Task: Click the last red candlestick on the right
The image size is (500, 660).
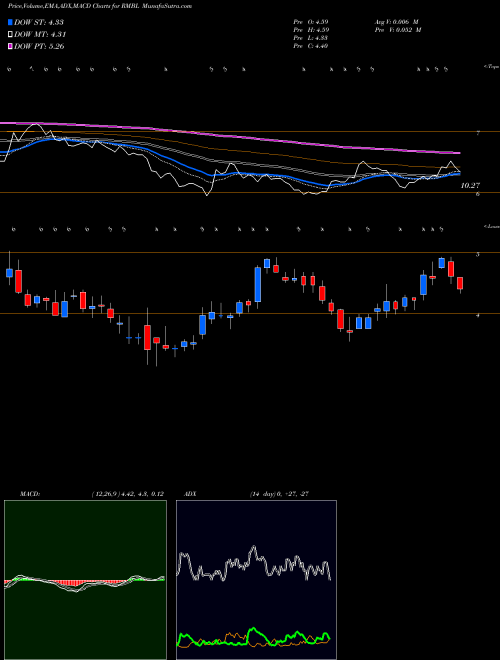Action: pyautogui.click(x=460, y=283)
